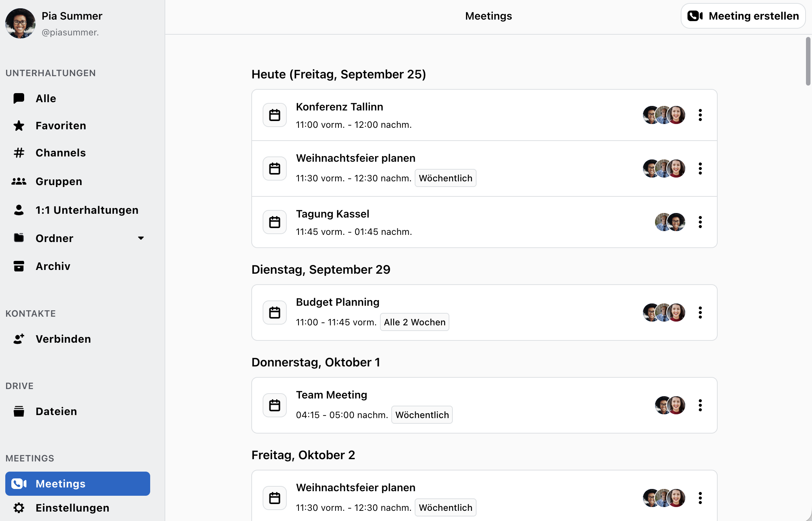Open three-dot menu for Tagung Kassel
Image resolution: width=812 pixels, height=521 pixels.
(700, 222)
